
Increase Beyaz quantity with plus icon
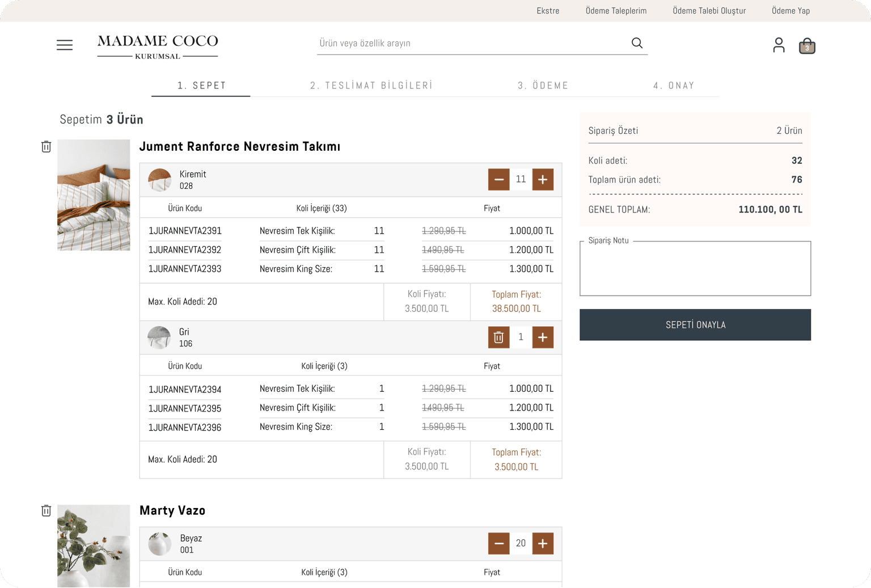coord(543,543)
